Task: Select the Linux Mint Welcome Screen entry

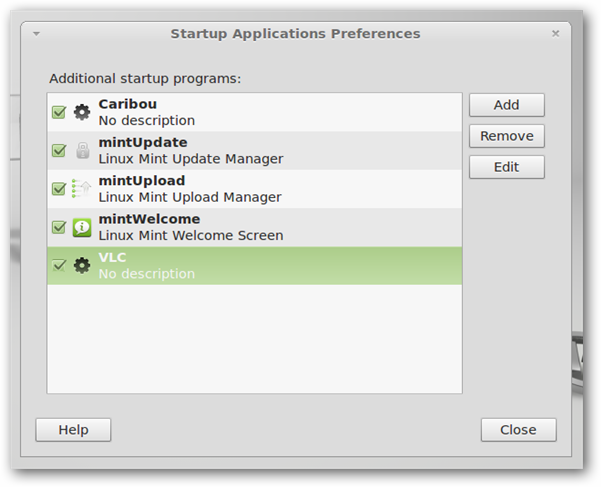Action: click(x=190, y=236)
